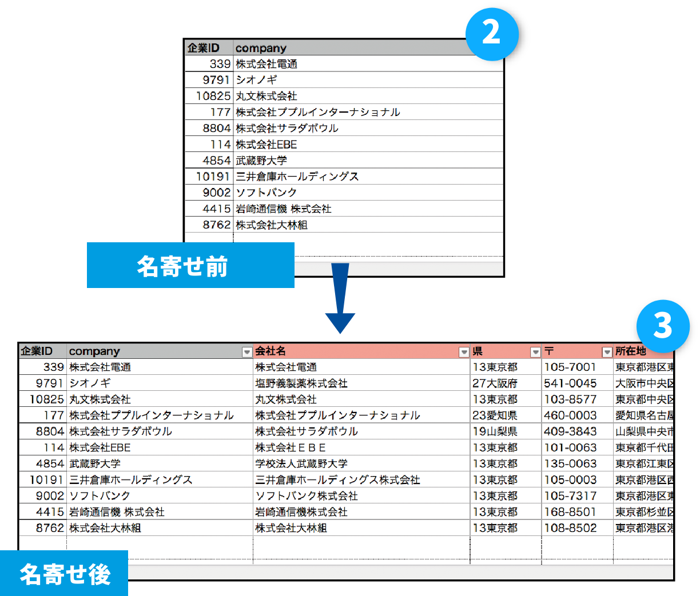Image resolution: width=700 pixels, height=596 pixels.
Task: Click cell 三井倉庫ホールディングス株式会社
Action: [361, 480]
